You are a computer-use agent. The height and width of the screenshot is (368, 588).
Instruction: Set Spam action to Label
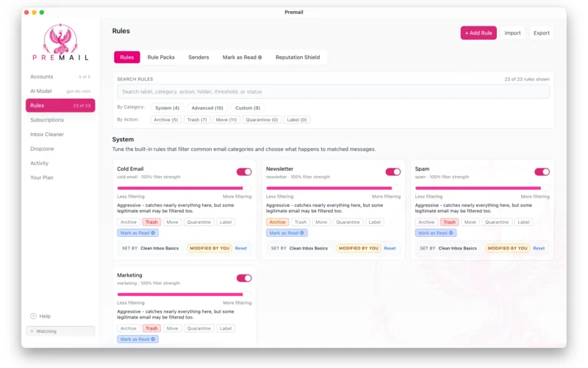coord(523,222)
